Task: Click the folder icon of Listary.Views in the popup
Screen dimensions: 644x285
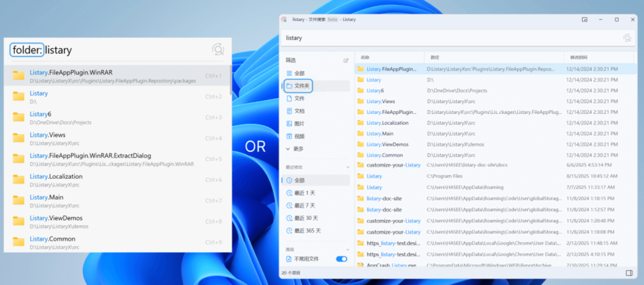Action: point(18,138)
